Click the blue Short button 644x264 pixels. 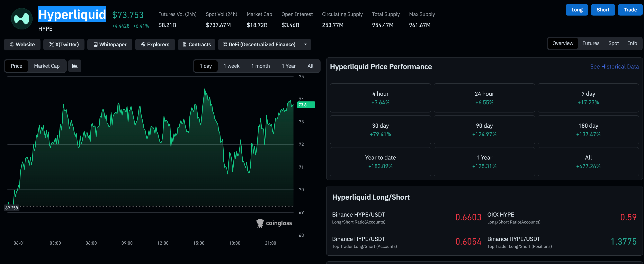point(603,10)
